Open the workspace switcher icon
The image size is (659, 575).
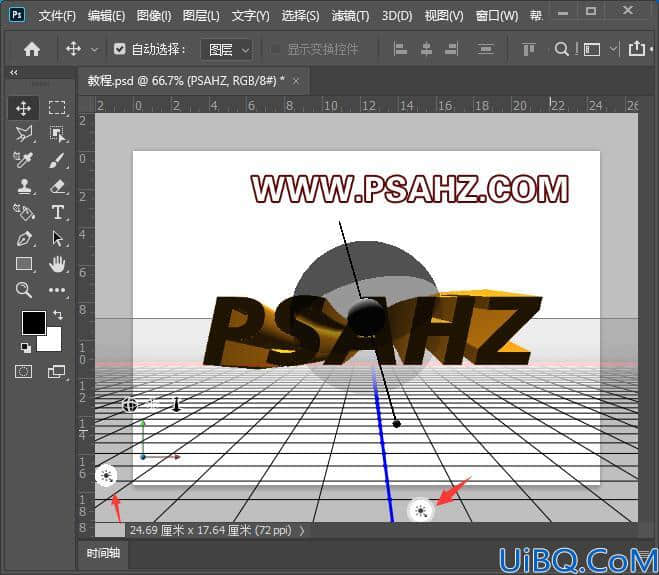coord(591,50)
